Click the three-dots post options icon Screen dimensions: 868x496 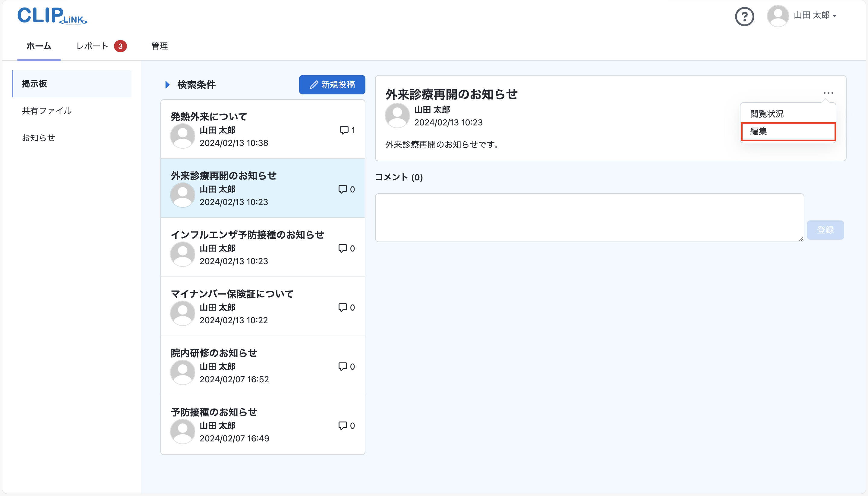pyautogui.click(x=828, y=93)
